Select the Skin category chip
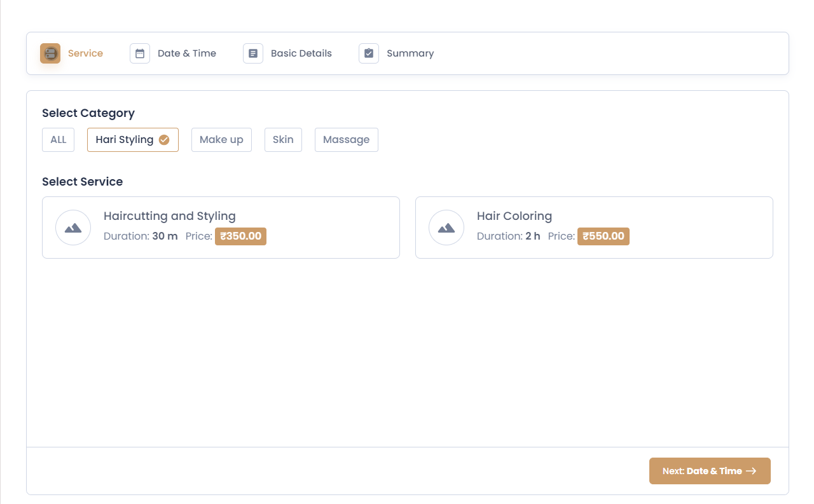 coord(283,140)
